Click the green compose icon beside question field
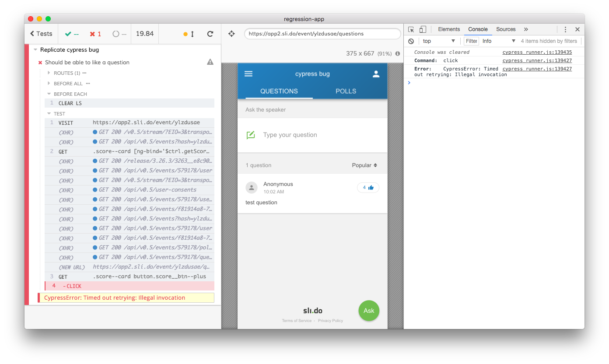The width and height of the screenshot is (609, 364). tap(250, 135)
